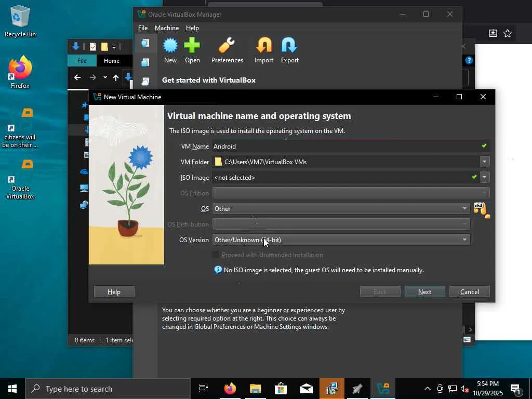This screenshot has width=532, height=399.
Task: Click the disabled Back button in the wizard
Action: [380, 292]
